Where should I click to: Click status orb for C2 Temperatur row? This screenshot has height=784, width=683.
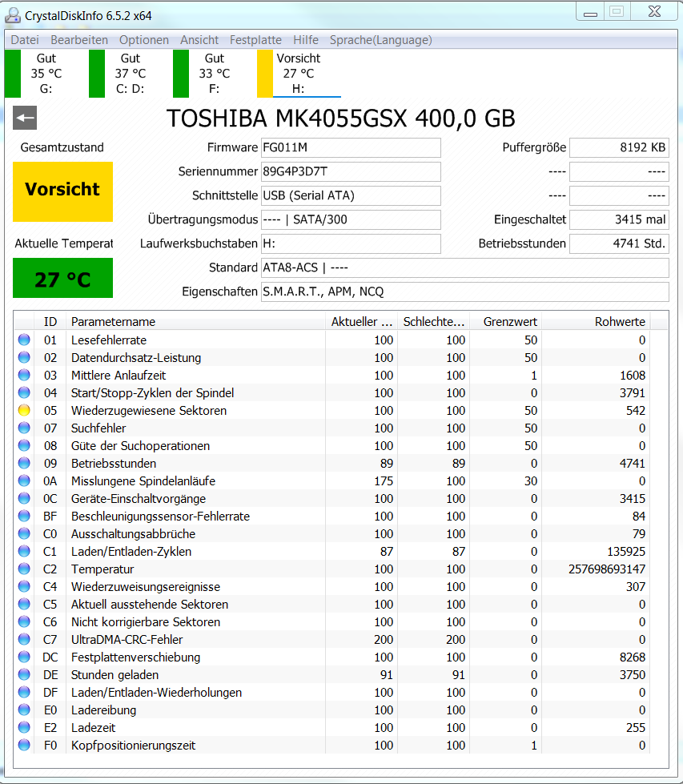click(x=24, y=569)
